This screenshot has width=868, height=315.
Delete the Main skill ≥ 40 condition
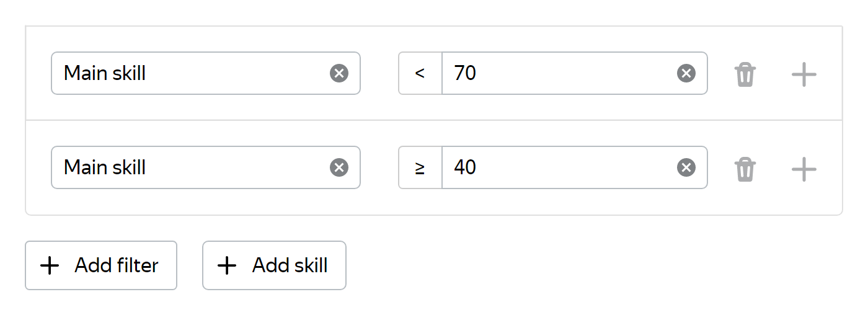pyautogui.click(x=745, y=169)
